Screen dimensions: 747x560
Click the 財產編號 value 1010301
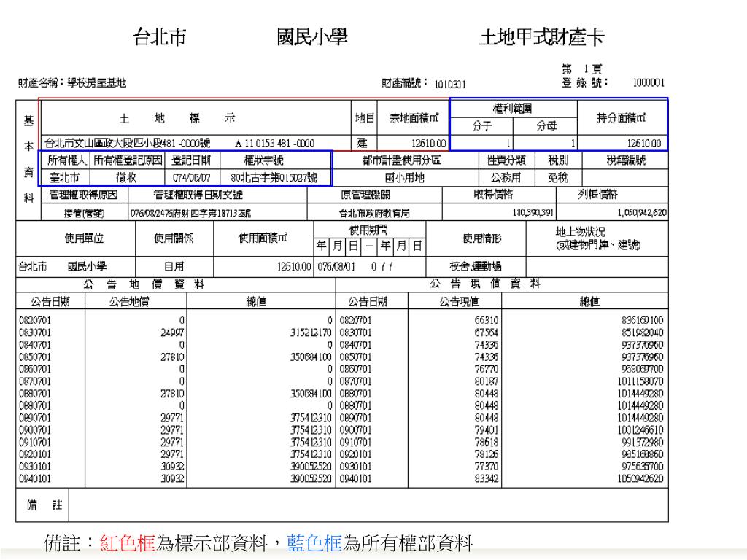[x=449, y=85]
